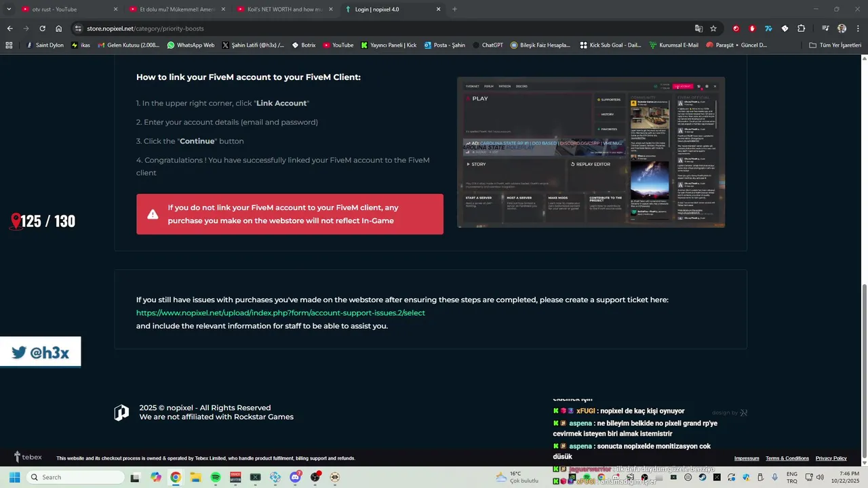This screenshot has width=868, height=488.
Task: Click the FiveM client screenshot image
Action: [591, 152]
